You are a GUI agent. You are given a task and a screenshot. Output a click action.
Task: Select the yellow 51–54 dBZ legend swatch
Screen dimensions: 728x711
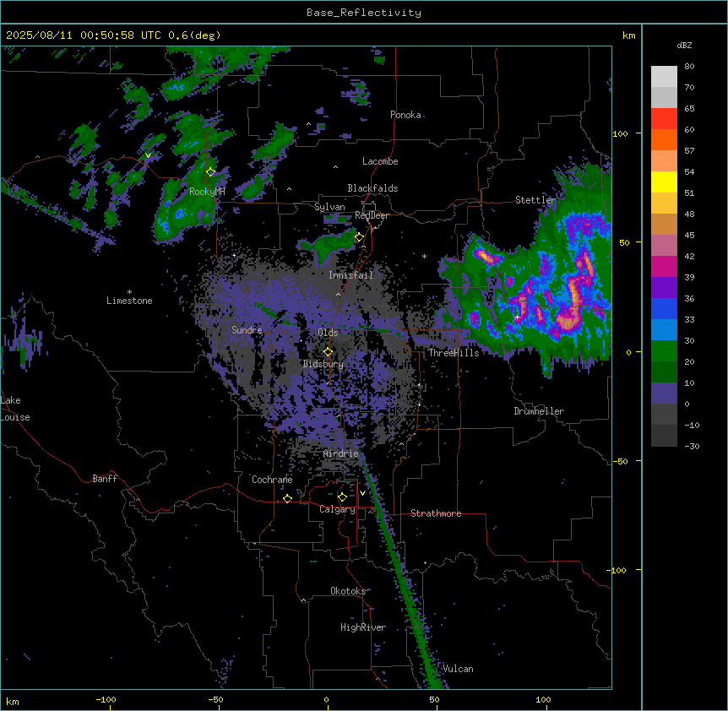pyautogui.click(x=664, y=182)
